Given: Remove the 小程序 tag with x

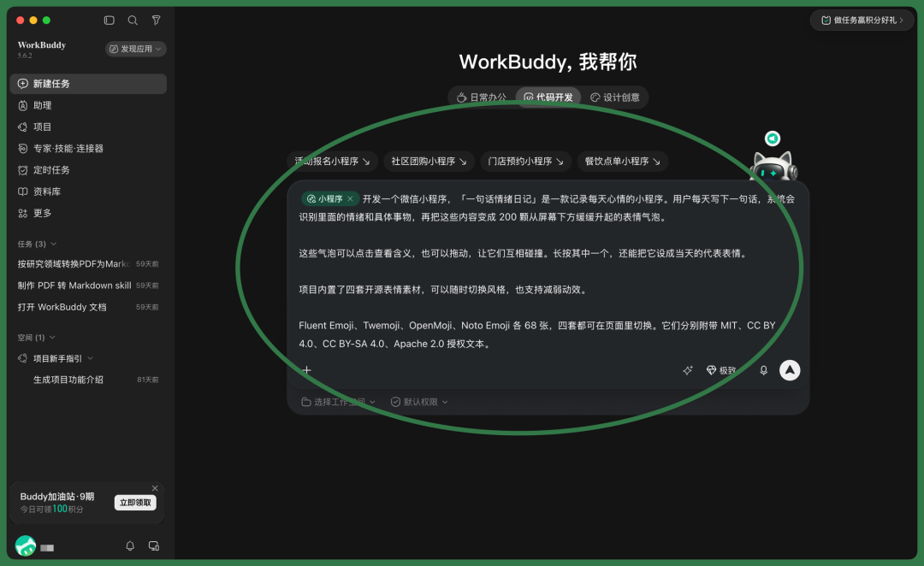Looking at the screenshot, I should 350,199.
